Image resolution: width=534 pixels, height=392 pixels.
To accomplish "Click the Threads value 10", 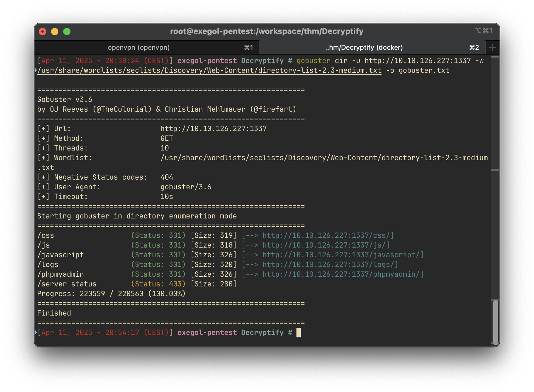I will [x=165, y=148].
